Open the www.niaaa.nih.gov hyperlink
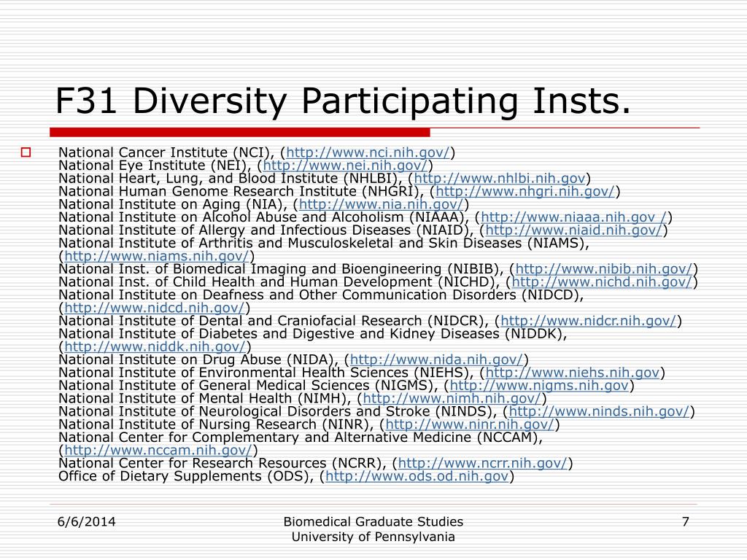 573,217
